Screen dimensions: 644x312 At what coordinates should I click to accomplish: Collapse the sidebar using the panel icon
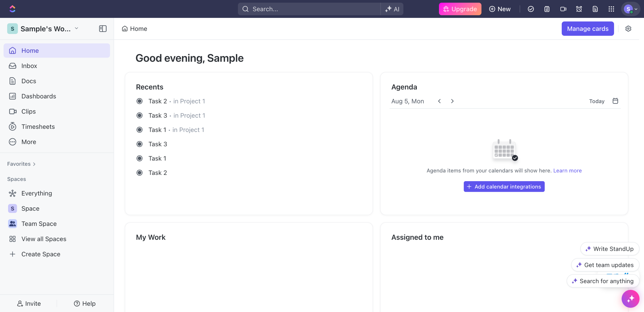click(103, 29)
